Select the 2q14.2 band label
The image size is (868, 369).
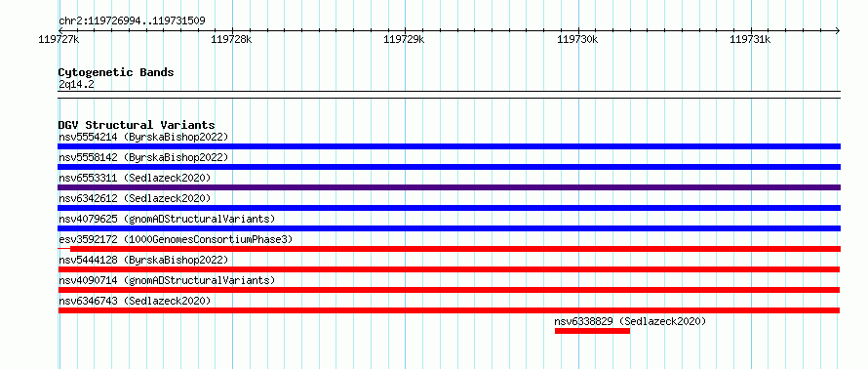[76, 84]
